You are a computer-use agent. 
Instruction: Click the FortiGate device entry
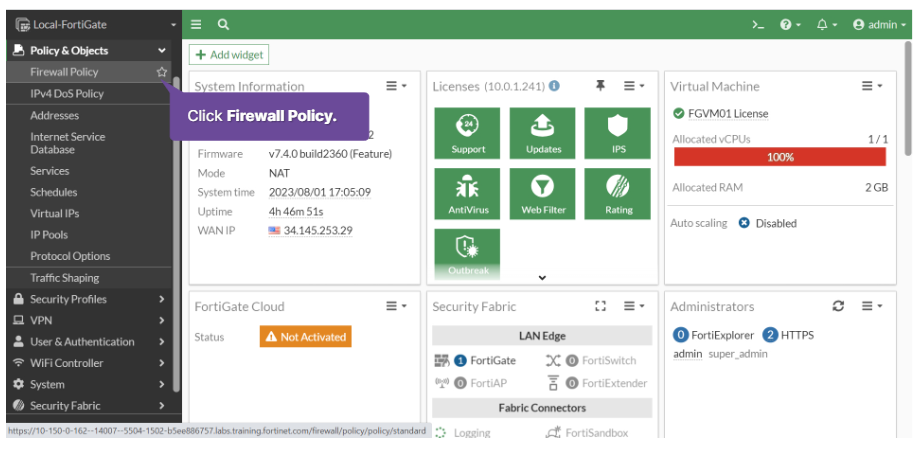476,361
